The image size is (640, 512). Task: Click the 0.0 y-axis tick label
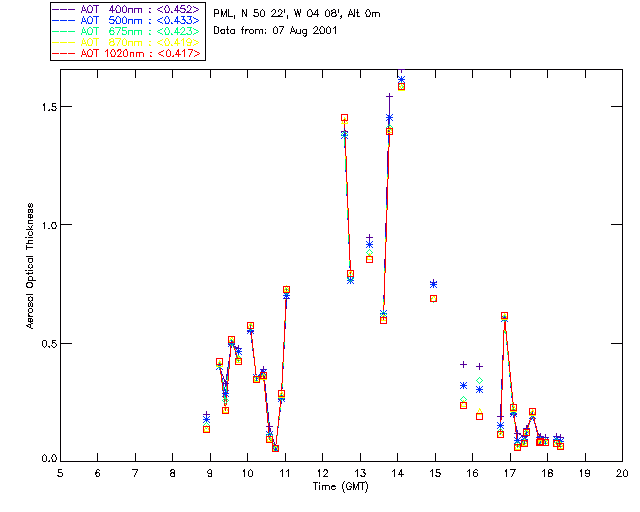(49, 459)
